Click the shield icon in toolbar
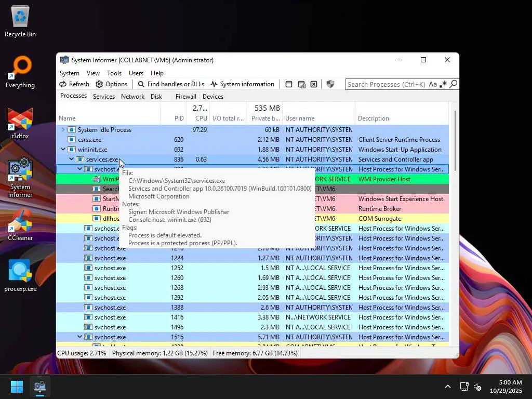The image size is (532, 399). 330,84
